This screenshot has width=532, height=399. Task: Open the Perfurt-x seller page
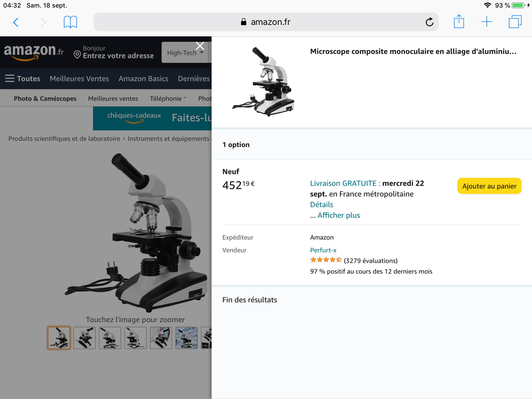323,250
